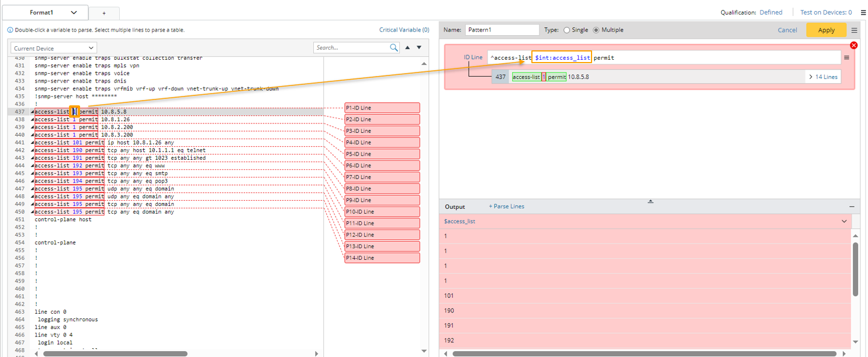Open the Current Device dropdown
Screen dimensions: 868x357
[x=53, y=48]
